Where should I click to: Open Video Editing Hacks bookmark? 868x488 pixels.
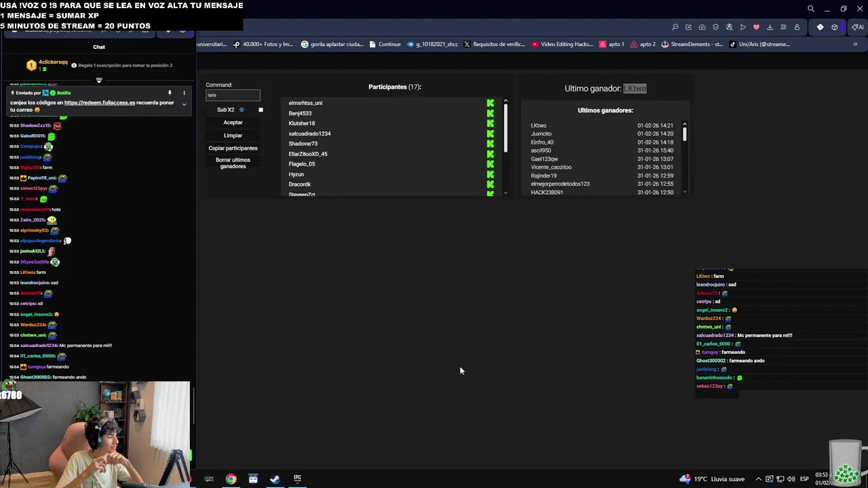tap(562, 44)
